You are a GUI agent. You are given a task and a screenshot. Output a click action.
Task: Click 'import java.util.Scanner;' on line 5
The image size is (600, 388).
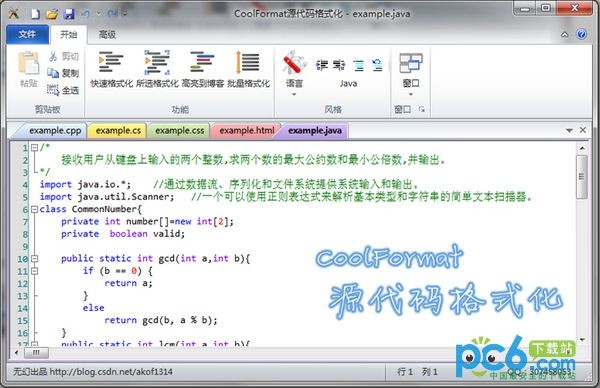coord(107,197)
